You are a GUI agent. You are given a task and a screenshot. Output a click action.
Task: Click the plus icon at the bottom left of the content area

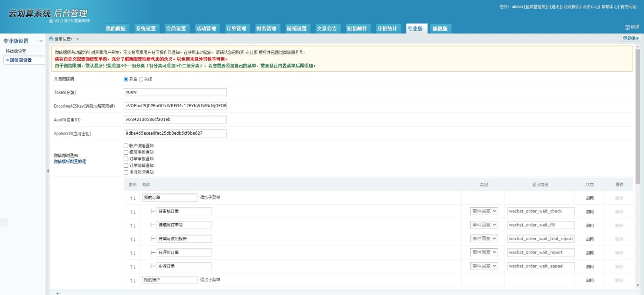(x=58, y=293)
